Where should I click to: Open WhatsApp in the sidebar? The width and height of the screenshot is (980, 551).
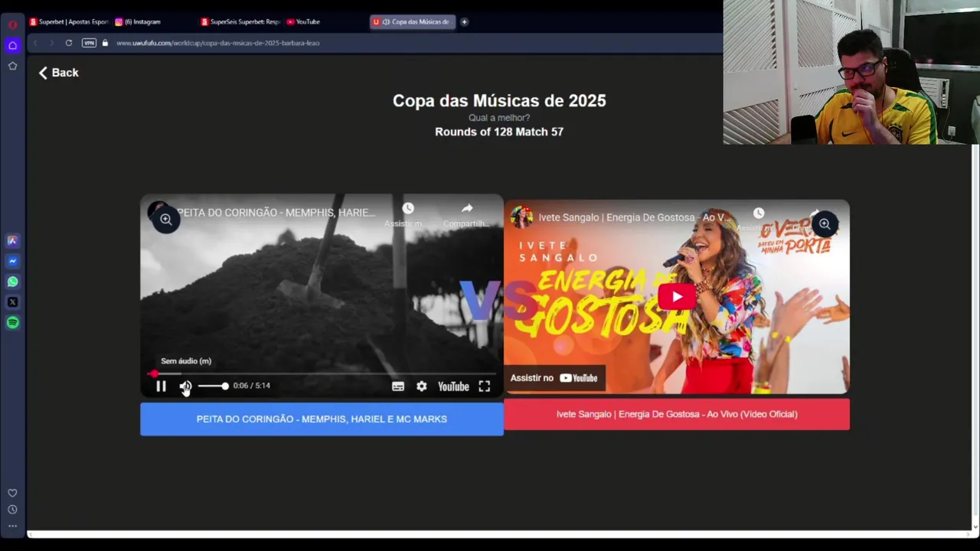click(12, 282)
